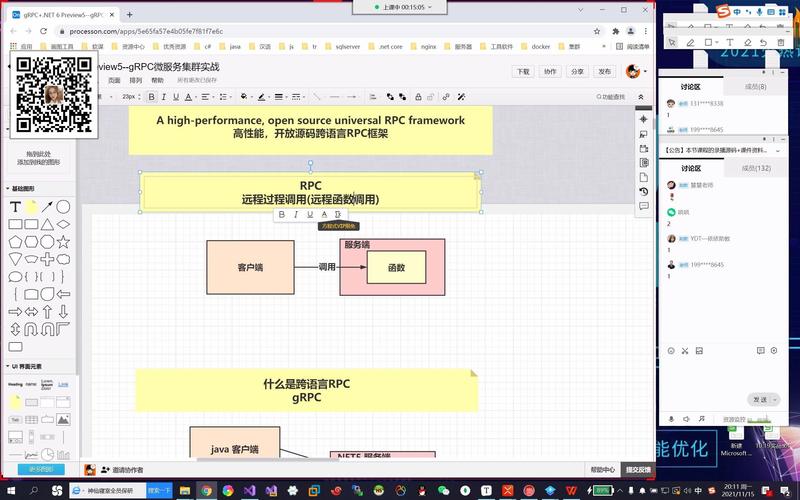Open font color picker in toolbar
800x500 pixels.
(x=189, y=97)
